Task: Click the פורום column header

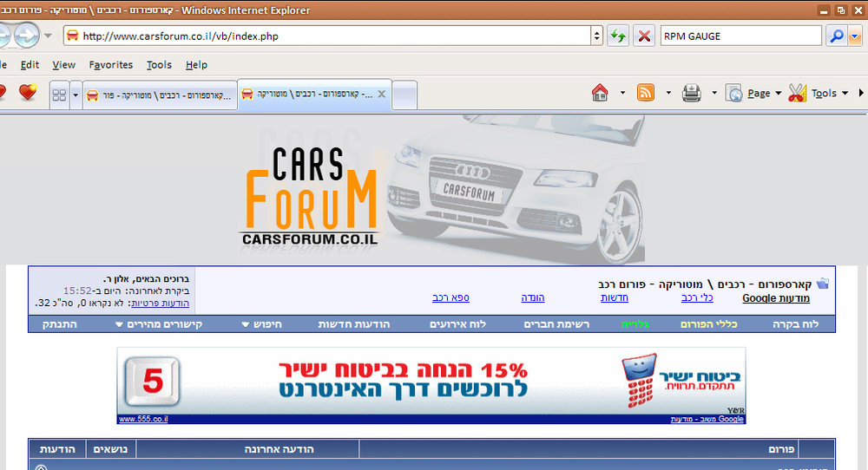Action: [781, 449]
